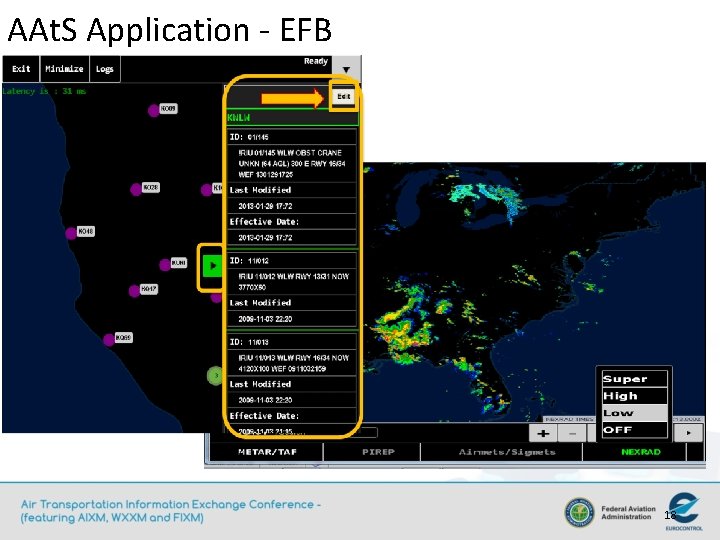The width and height of the screenshot is (720, 540).
Task: Select NOTAM entry ID: 11/013
Action: tap(292, 342)
